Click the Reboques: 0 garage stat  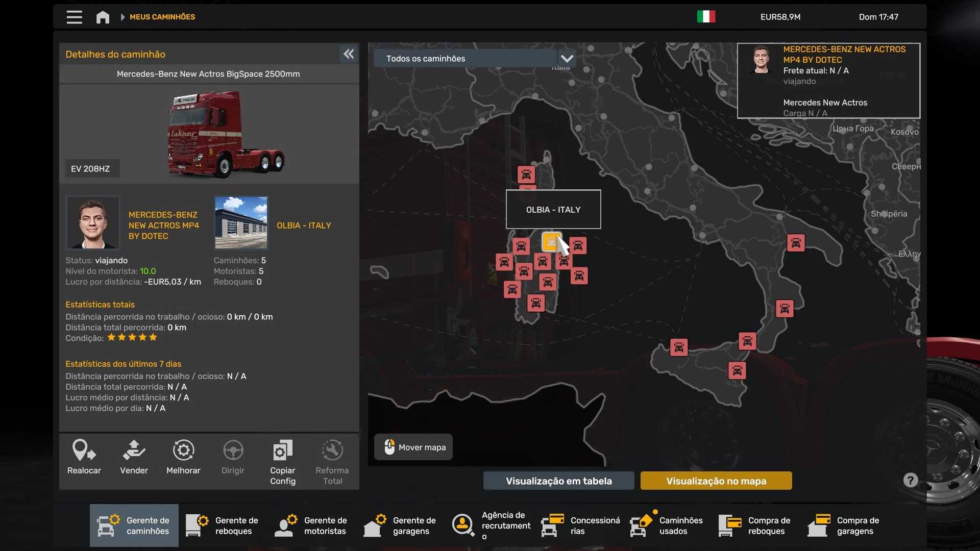pyautogui.click(x=238, y=282)
